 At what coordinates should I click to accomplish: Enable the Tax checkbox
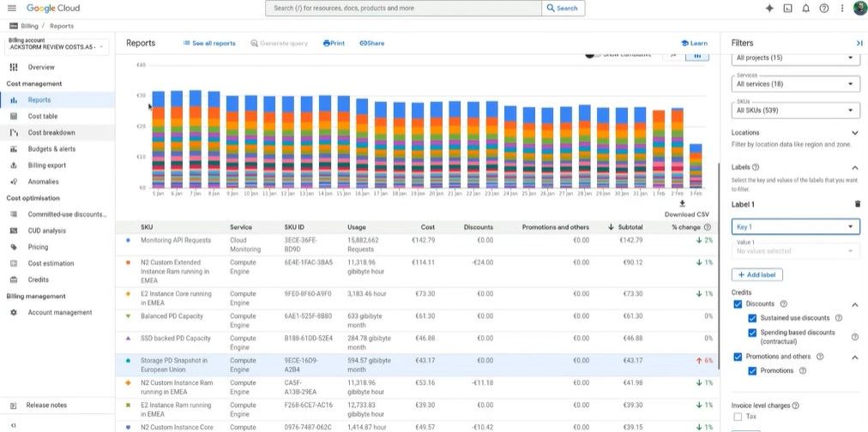(x=738, y=417)
